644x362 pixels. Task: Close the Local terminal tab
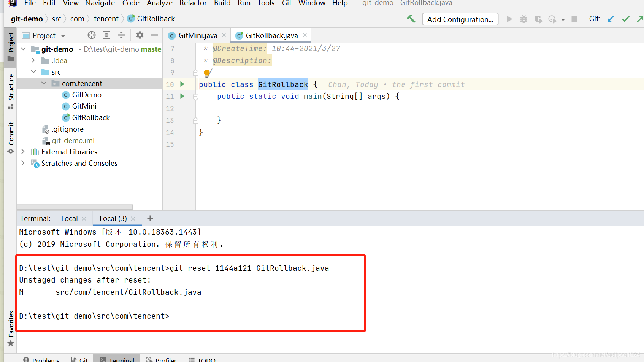tap(84, 218)
